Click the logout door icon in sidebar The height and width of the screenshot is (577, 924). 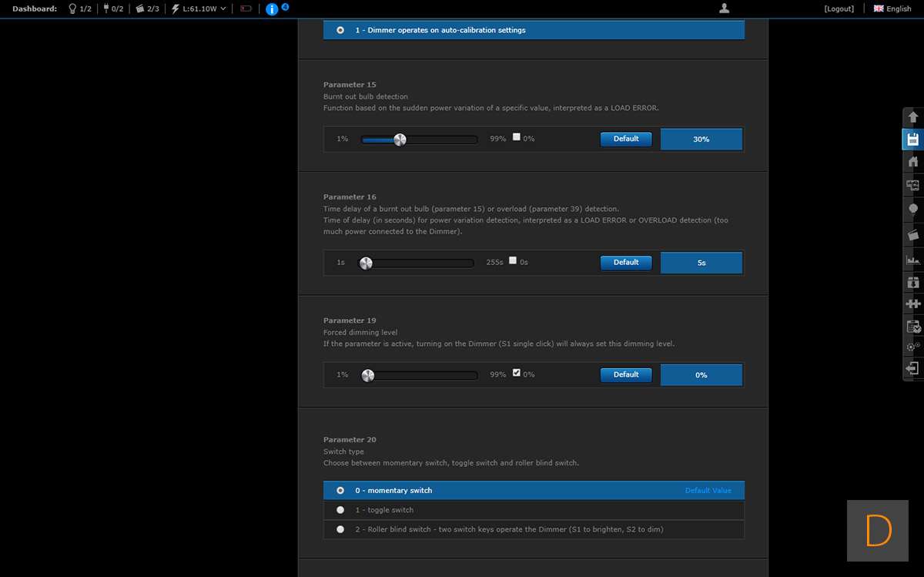pos(913,369)
